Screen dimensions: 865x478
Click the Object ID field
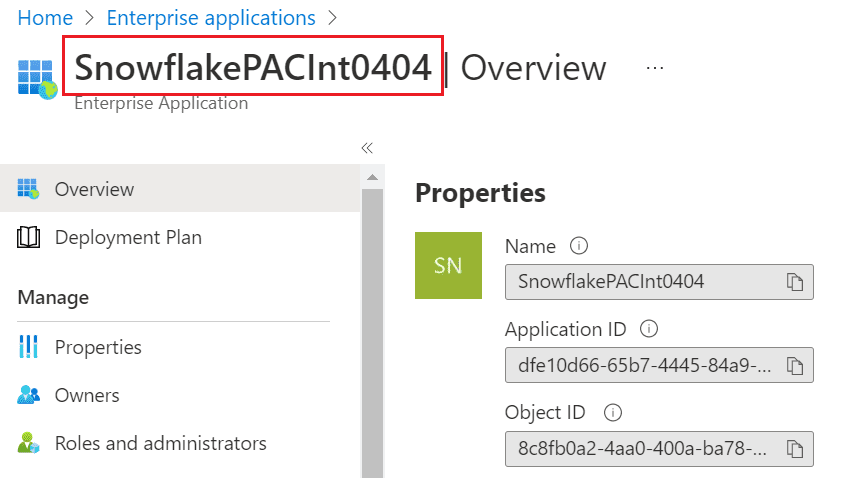click(659, 449)
